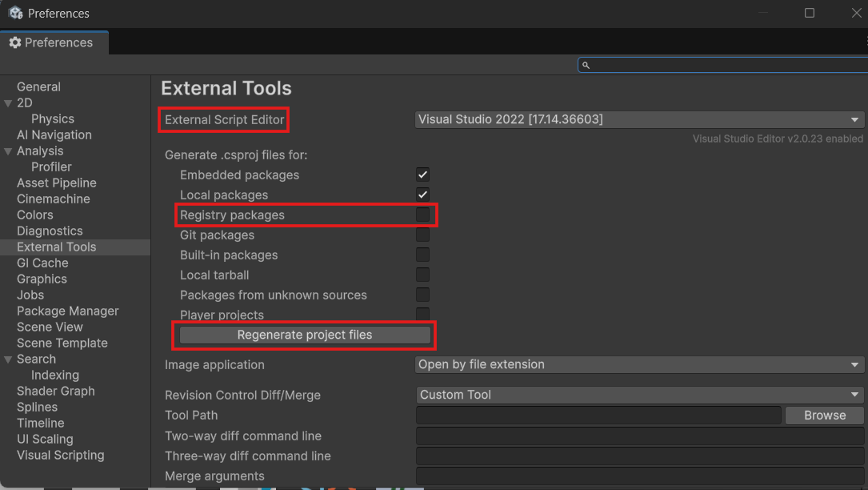Select the Preferences tab
This screenshot has height=490, width=868.
(x=54, y=42)
